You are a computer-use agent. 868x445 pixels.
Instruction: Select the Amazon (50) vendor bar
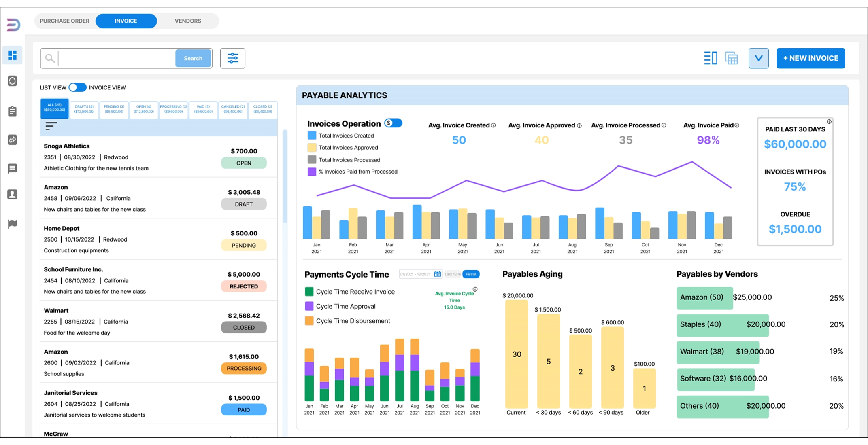705,298
